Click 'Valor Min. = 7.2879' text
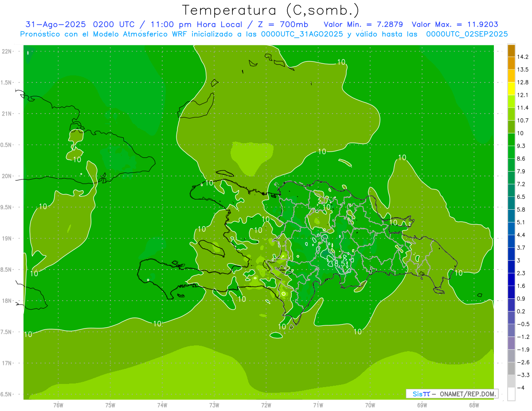The height and width of the screenshot is (411, 532). (x=364, y=24)
